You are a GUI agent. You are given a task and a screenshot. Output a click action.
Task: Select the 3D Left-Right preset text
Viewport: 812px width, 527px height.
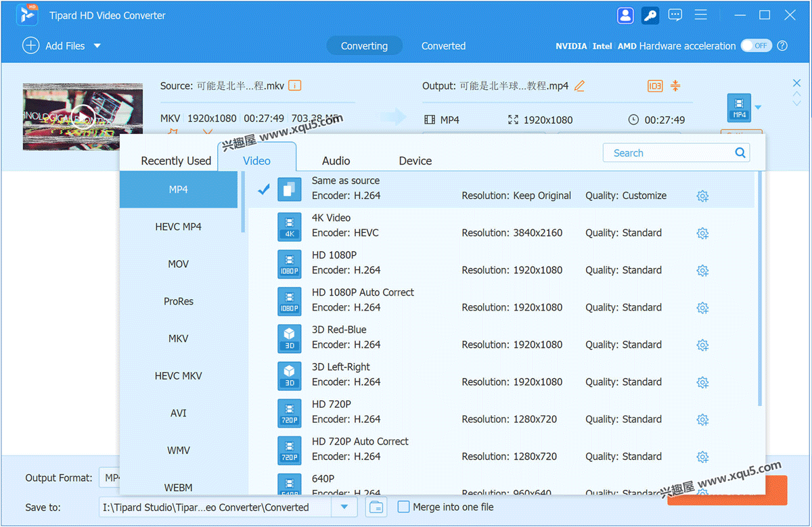coord(341,367)
